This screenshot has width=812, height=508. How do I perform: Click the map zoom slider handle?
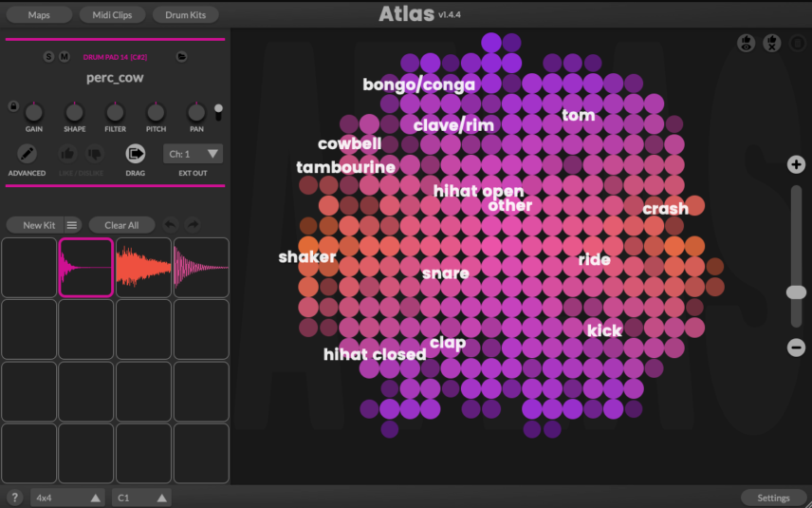pyautogui.click(x=796, y=292)
